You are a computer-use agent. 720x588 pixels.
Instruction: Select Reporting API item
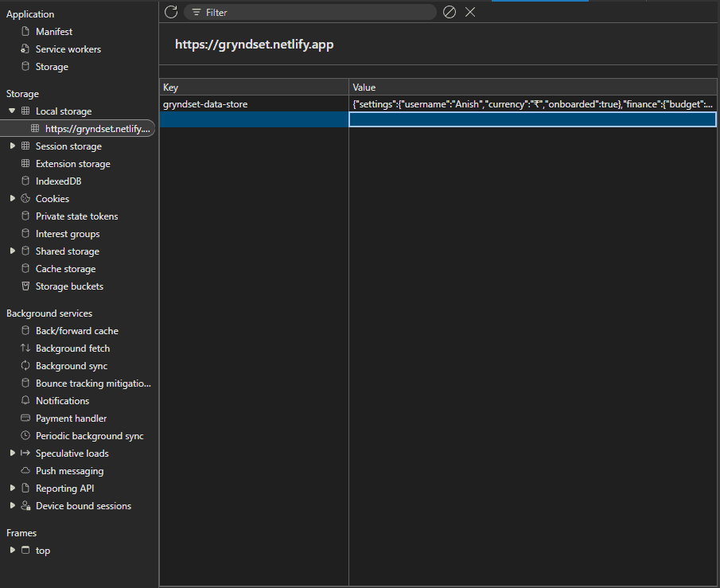[x=64, y=489]
